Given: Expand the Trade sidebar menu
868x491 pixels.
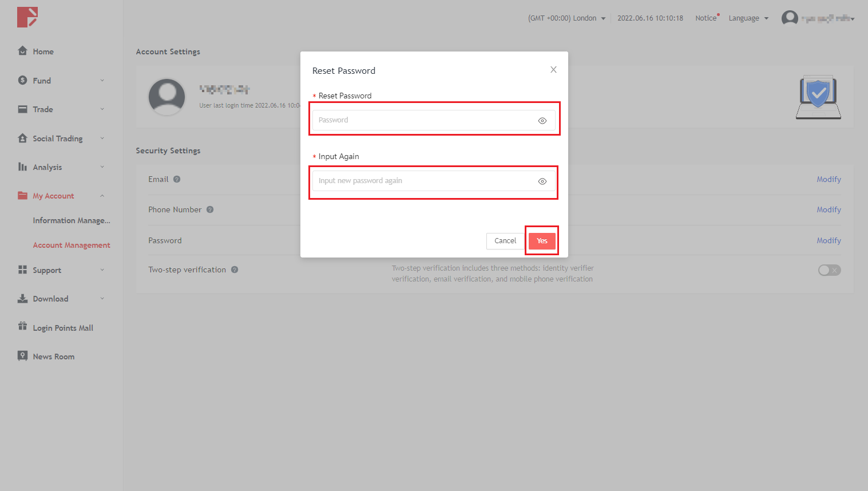Looking at the screenshot, I should point(61,109).
